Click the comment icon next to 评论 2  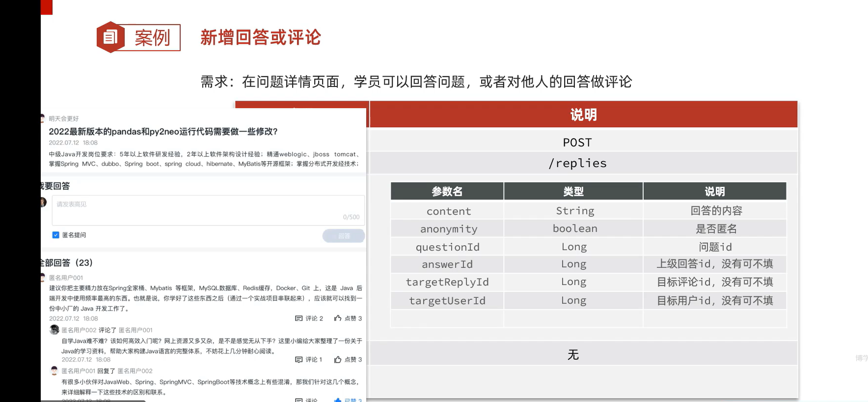pos(298,318)
